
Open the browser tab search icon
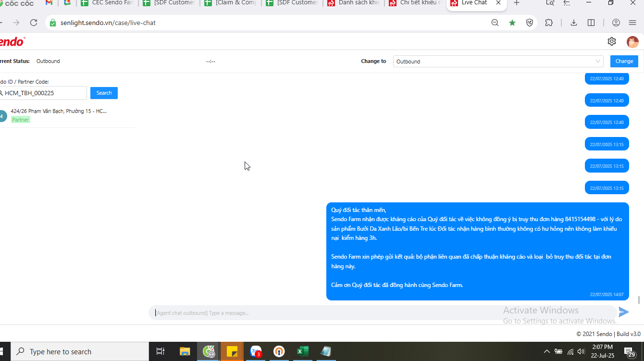[x=550, y=3]
